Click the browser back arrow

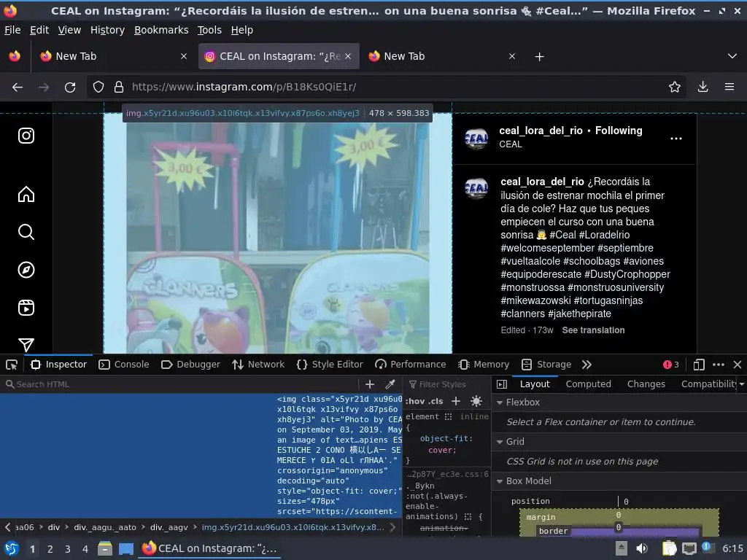(x=18, y=87)
